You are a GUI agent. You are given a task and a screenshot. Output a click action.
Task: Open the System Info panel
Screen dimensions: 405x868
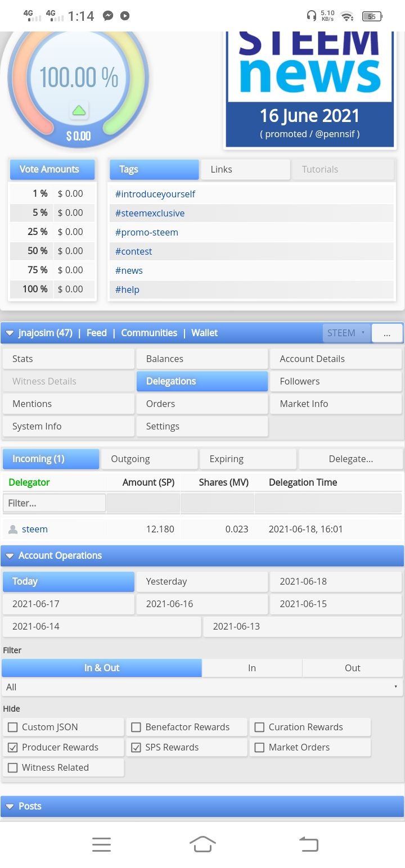point(69,426)
